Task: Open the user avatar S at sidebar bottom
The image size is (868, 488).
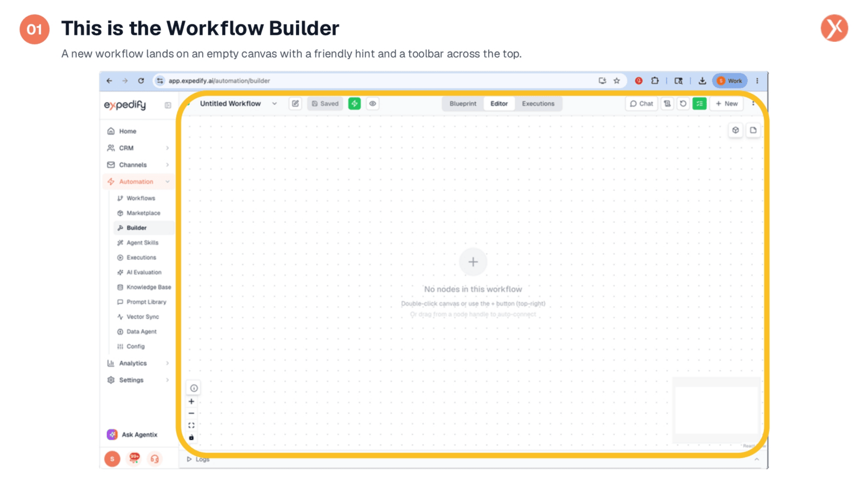Action: [x=112, y=459]
